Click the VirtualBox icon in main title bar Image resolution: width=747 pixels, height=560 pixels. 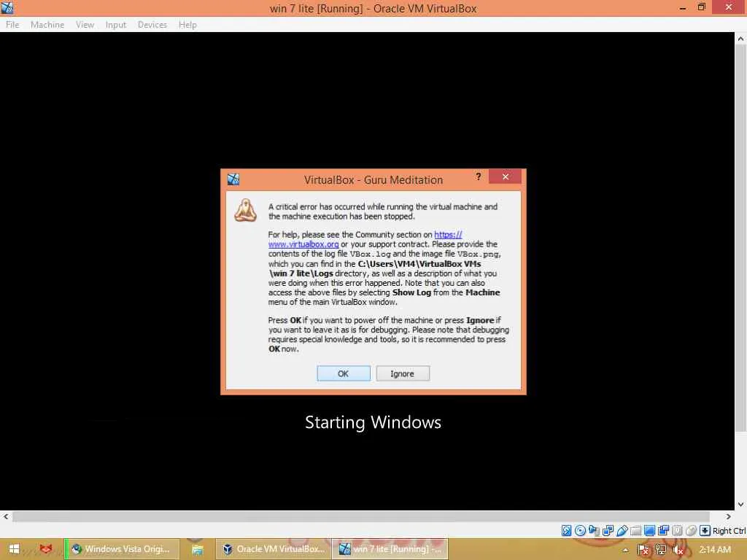coord(7,7)
